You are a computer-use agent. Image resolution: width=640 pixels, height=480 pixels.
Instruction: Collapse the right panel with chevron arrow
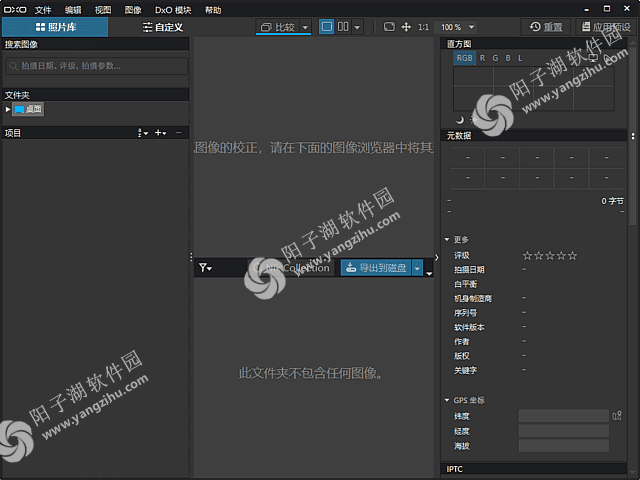point(437,257)
